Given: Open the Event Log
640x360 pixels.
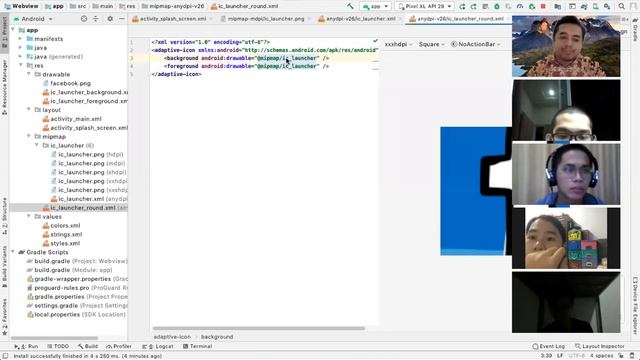Looking at the screenshot, I should point(548,346).
